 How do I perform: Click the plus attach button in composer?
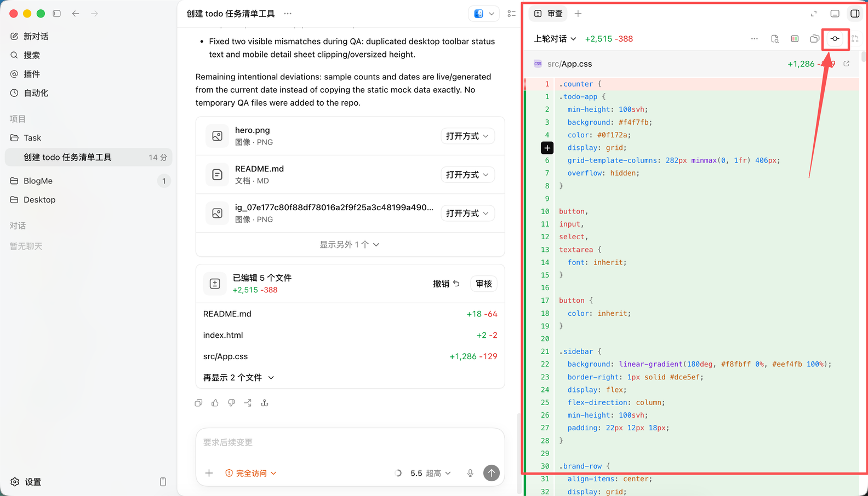[x=209, y=473]
